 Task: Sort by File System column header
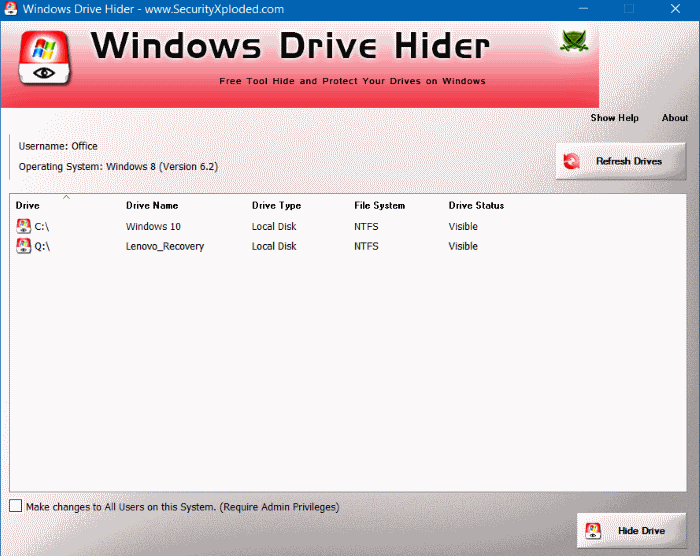click(380, 206)
